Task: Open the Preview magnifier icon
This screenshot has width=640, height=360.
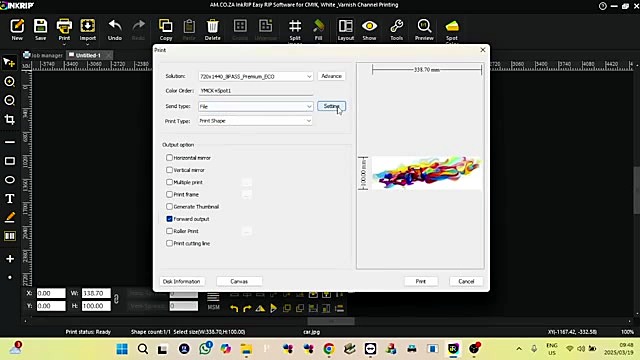Action: [424, 29]
